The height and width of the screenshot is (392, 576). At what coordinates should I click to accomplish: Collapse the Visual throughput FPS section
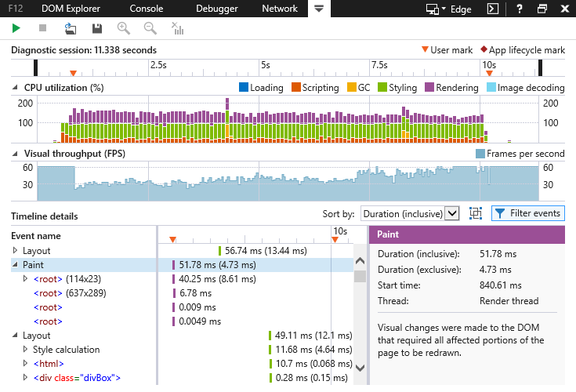click(x=16, y=154)
